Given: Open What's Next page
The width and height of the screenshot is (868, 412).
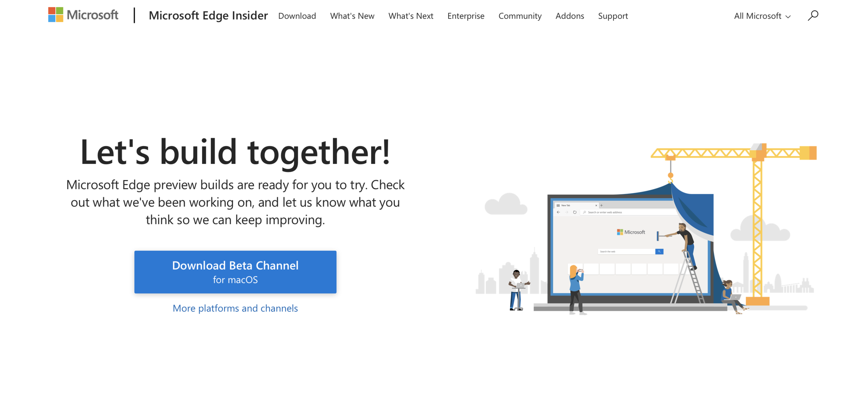Looking at the screenshot, I should [x=411, y=16].
